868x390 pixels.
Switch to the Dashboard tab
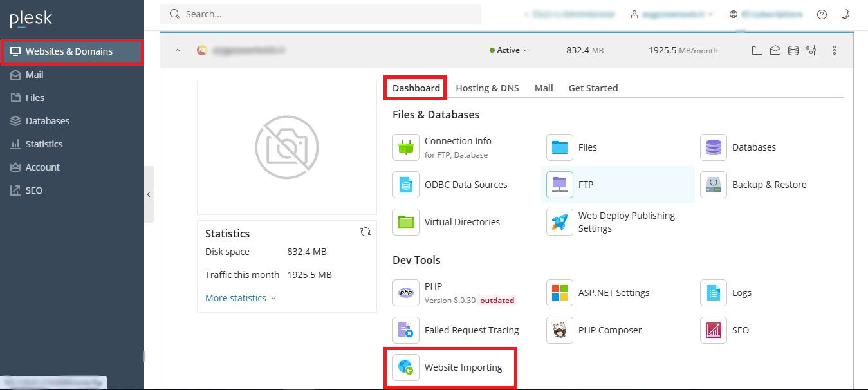click(x=416, y=88)
